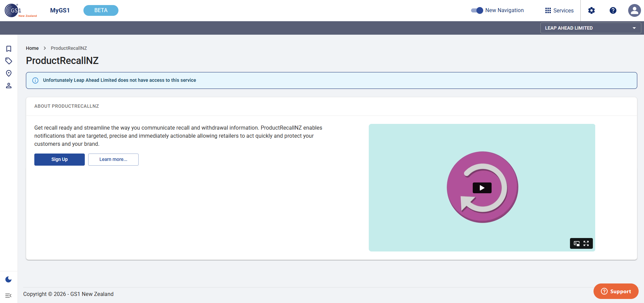Click the MyGS1 title text
The height and width of the screenshot is (303, 644).
pyautogui.click(x=60, y=10)
